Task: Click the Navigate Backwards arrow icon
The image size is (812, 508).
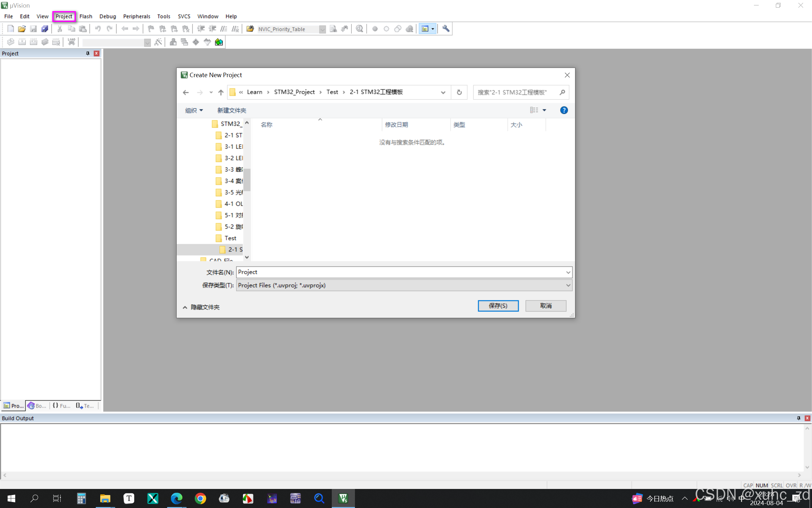Action: [124, 29]
